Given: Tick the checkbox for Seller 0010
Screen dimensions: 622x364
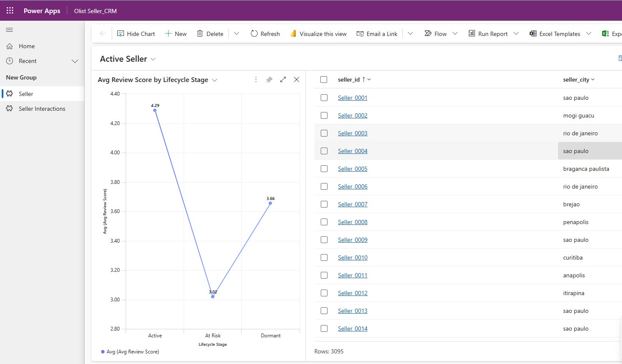Looking at the screenshot, I should (x=324, y=257).
